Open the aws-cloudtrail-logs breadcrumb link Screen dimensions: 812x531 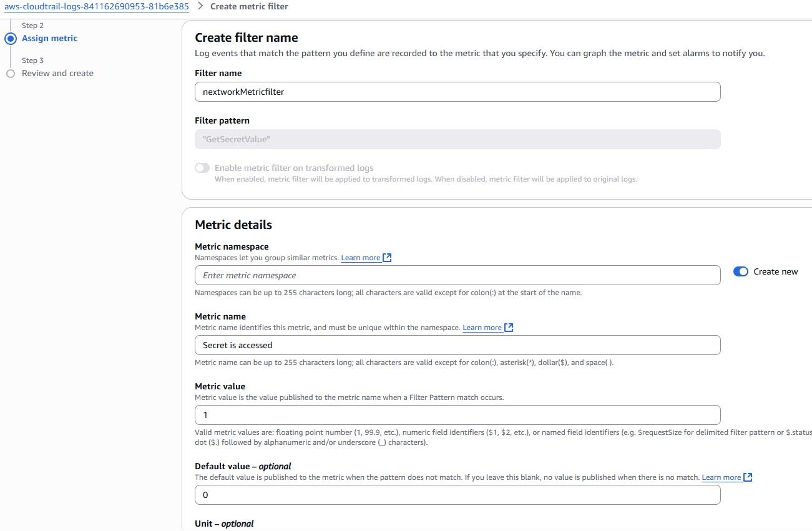point(96,6)
